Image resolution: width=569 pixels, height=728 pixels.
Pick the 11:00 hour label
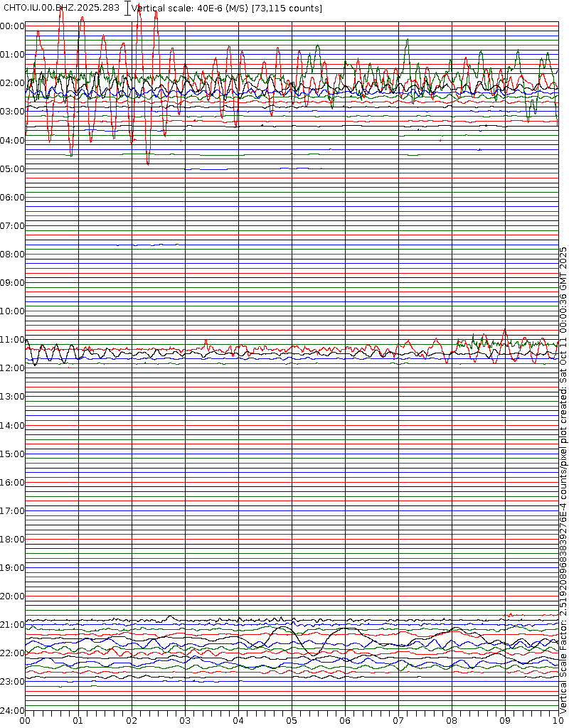[12, 340]
